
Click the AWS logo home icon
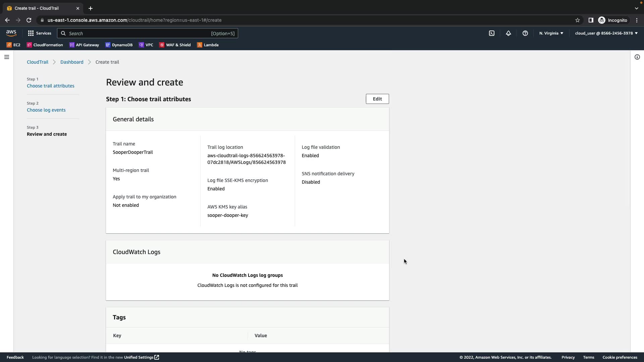pyautogui.click(x=11, y=33)
